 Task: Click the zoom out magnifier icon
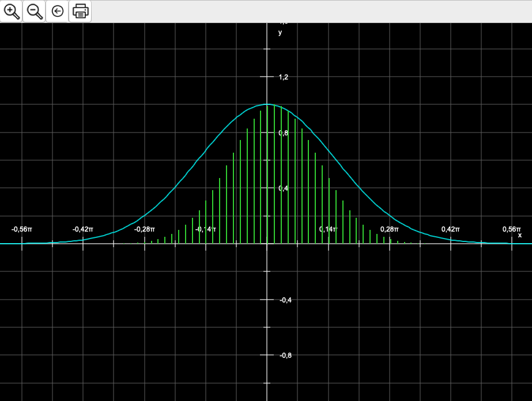point(35,12)
